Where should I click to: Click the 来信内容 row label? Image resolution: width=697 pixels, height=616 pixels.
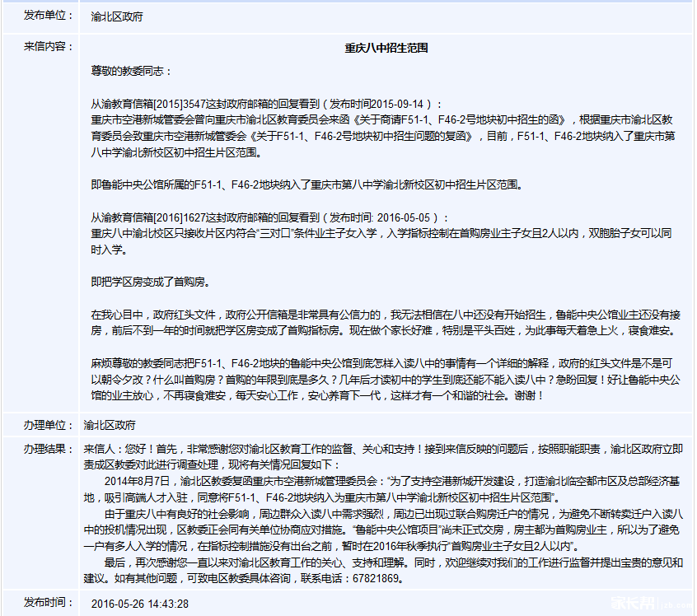(x=47, y=46)
